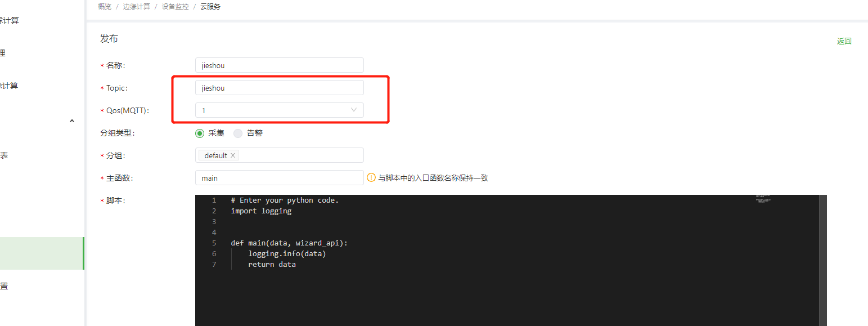Collapse the sidebar submenu with the chevron

pyautogui.click(x=72, y=120)
